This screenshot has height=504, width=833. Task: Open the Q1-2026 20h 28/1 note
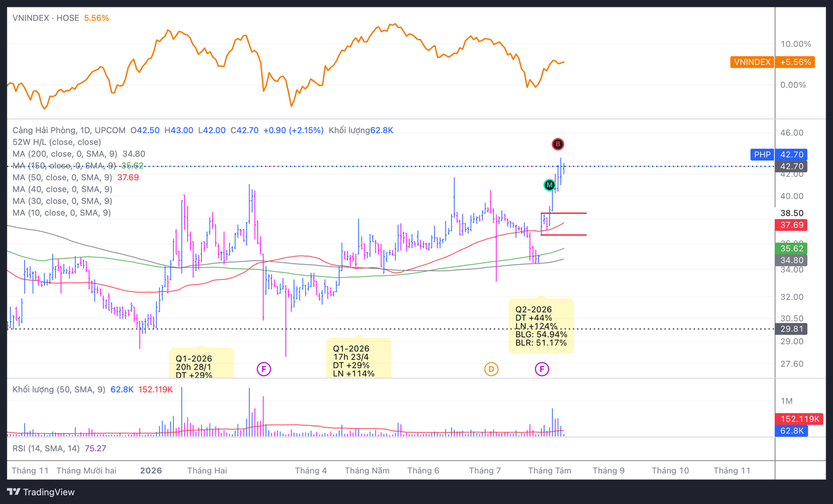coord(202,362)
